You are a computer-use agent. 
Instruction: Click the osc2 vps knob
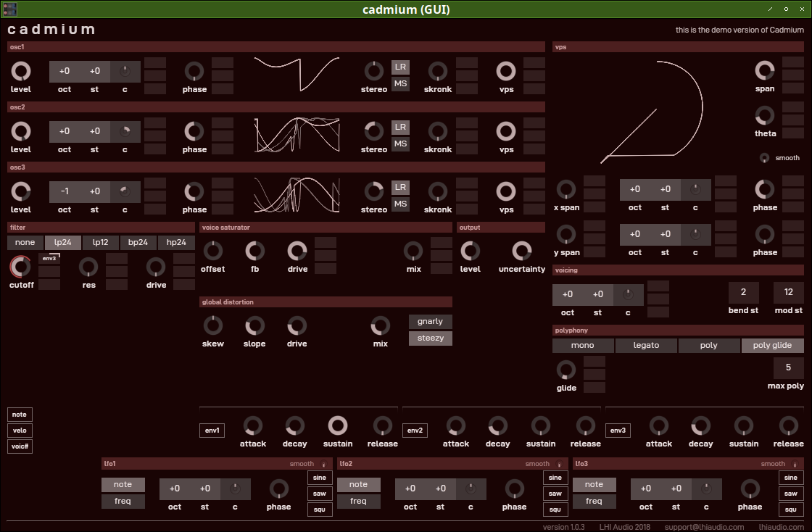tap(506, 131)
